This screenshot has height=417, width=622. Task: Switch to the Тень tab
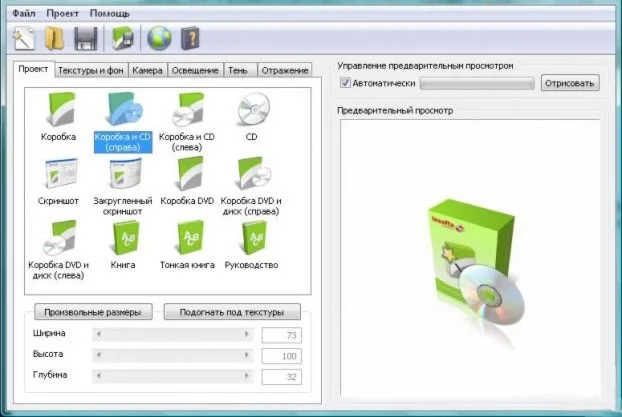click(x=238, y=71)
